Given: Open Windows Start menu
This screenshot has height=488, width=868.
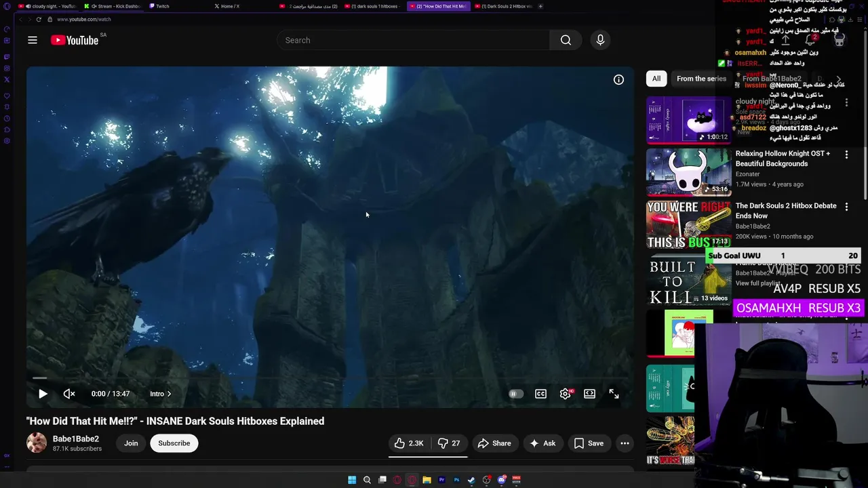Looking at the screenshot, I should (x=352, y=480).
